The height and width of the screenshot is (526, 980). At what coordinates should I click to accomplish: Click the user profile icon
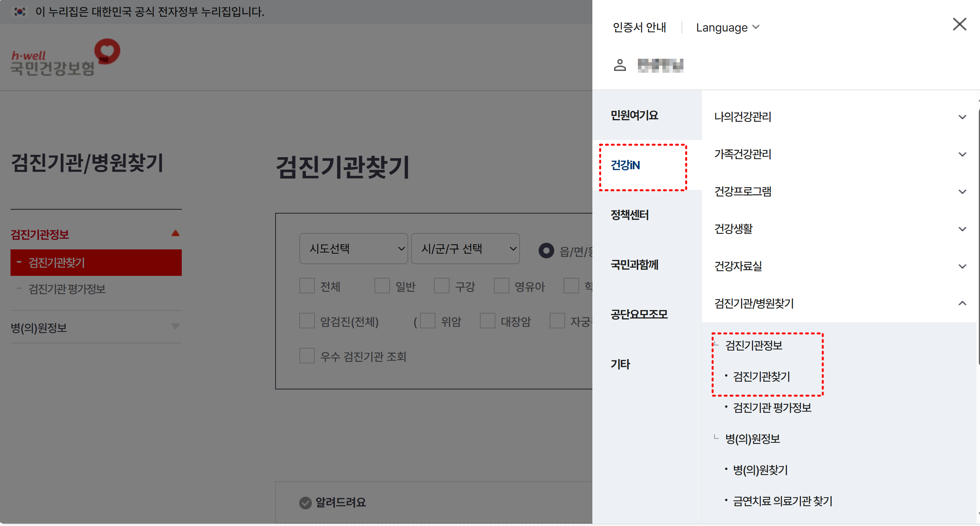[x=620, y=65]
